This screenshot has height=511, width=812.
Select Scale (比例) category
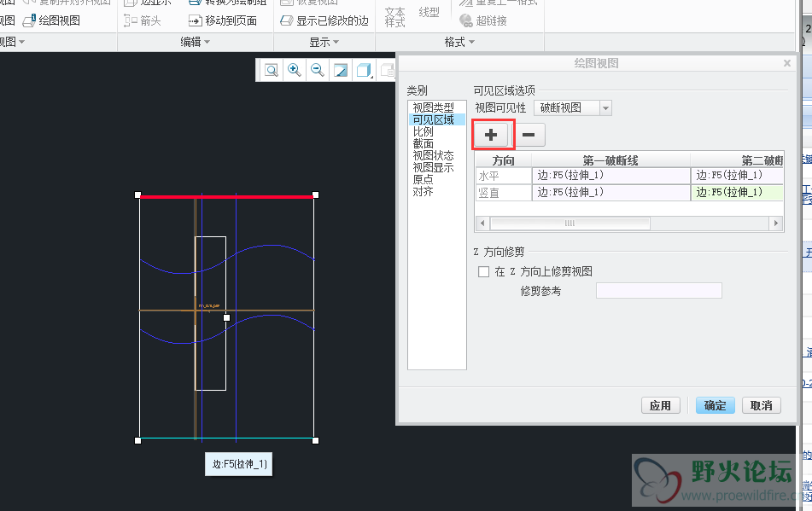coord(423,131)
